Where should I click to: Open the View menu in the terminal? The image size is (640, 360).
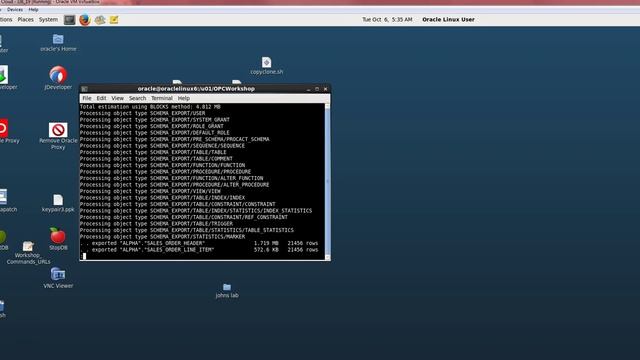pos(117,98)
